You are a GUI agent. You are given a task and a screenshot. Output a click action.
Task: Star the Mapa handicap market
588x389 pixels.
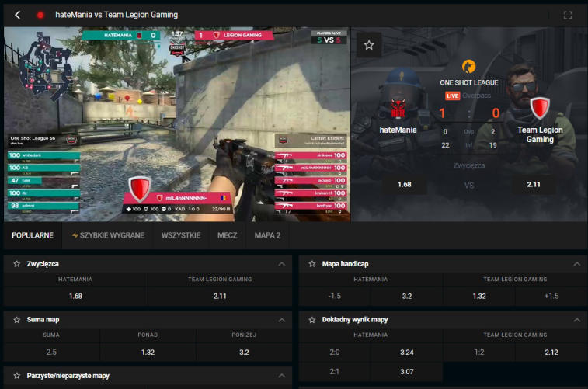click(x=312, y=264)
